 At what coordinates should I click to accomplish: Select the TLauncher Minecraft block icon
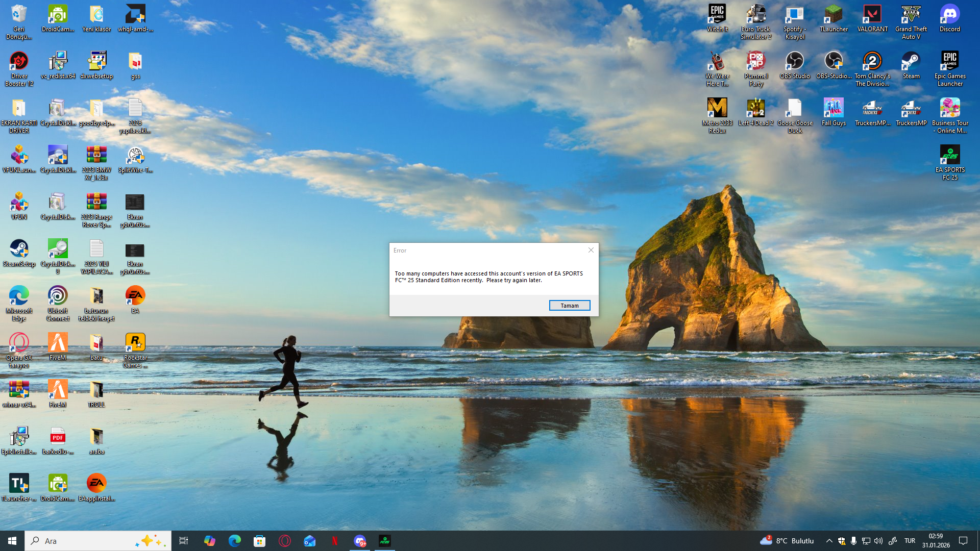click(834, 19)
